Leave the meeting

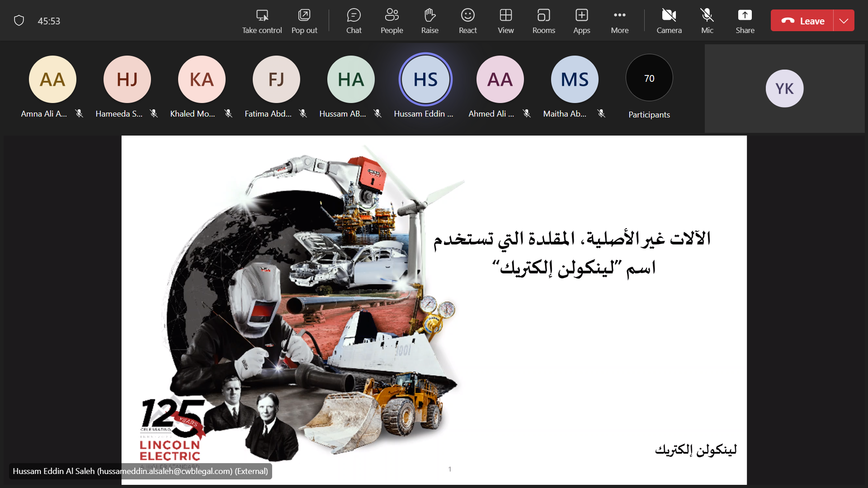coord(802,21)
